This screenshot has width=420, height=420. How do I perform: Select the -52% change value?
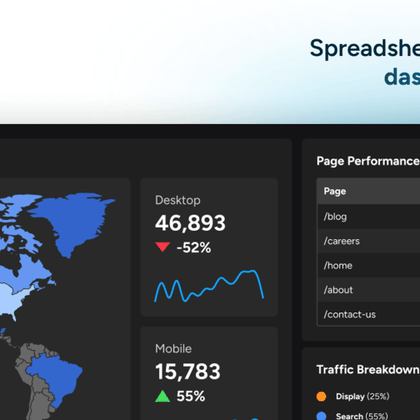coord(194,248)
